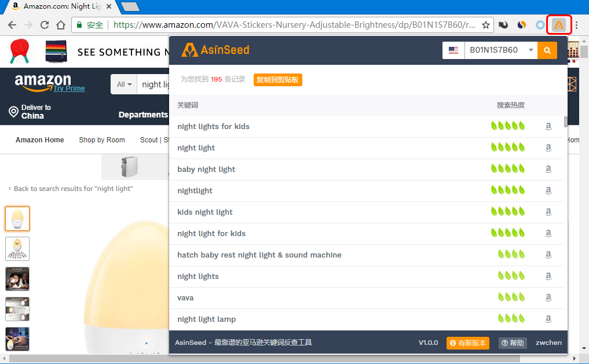
Task: Click the Amazon search box with 'night li'
Action: click(153, 84)
